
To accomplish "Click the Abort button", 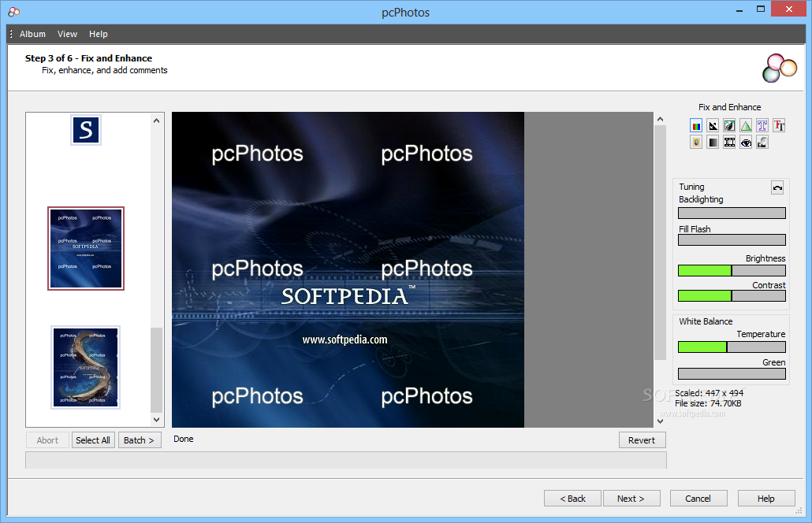I will (x=47, y=440).
